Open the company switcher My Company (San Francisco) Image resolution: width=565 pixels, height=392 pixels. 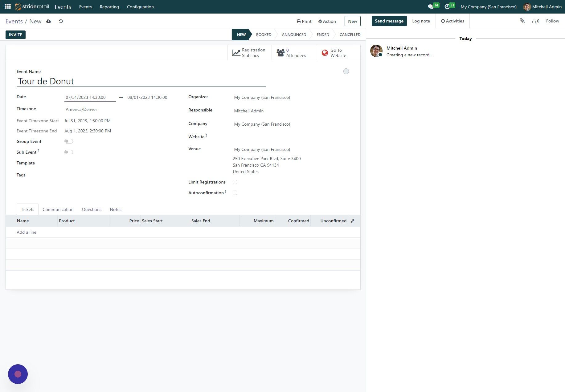coord(489,7)
